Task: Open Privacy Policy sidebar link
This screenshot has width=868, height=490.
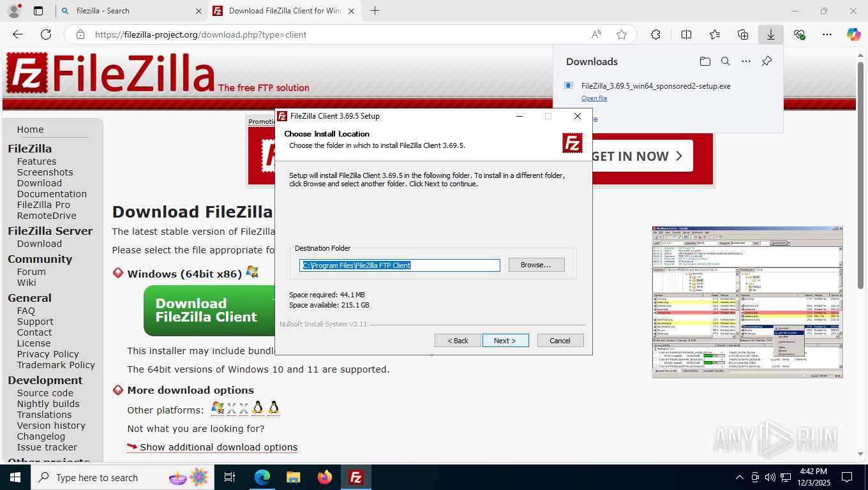Action: (48, 354)
